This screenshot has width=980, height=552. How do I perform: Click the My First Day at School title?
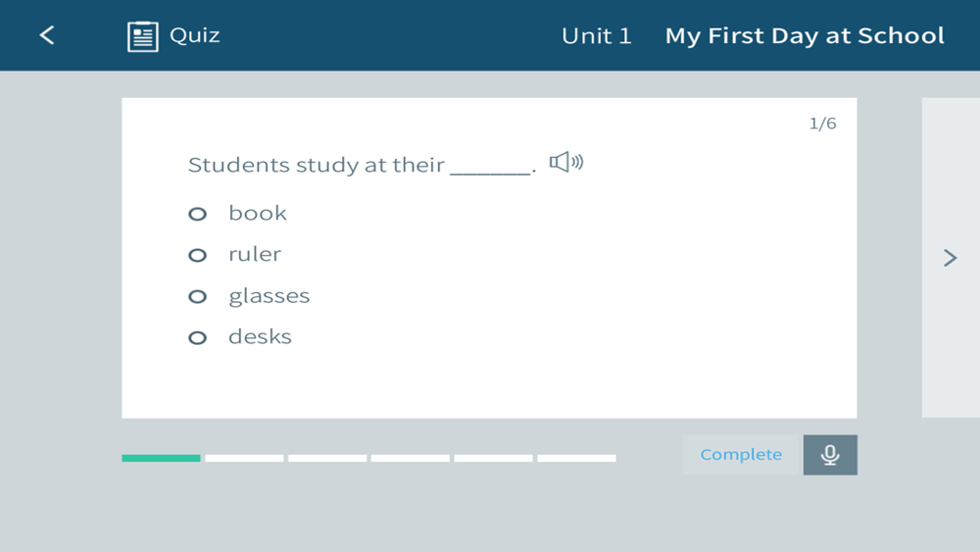[x=805, y=36]
